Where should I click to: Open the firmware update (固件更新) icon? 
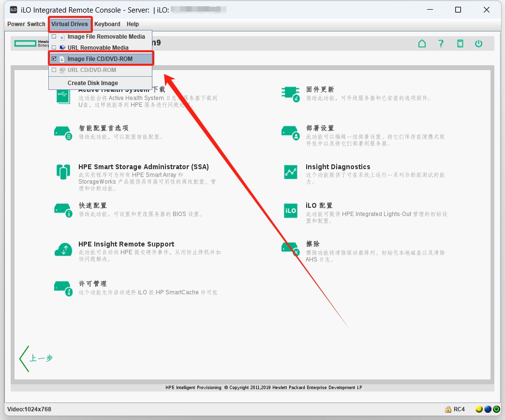290,94
